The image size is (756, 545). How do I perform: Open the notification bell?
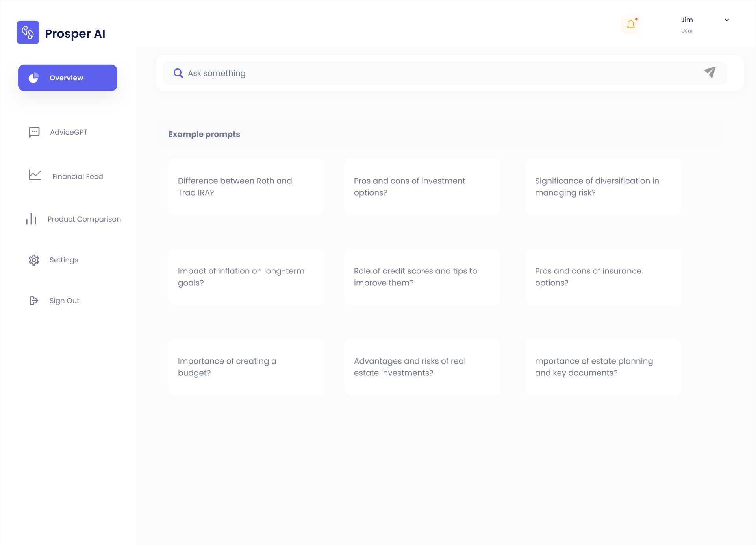[630, 24]
